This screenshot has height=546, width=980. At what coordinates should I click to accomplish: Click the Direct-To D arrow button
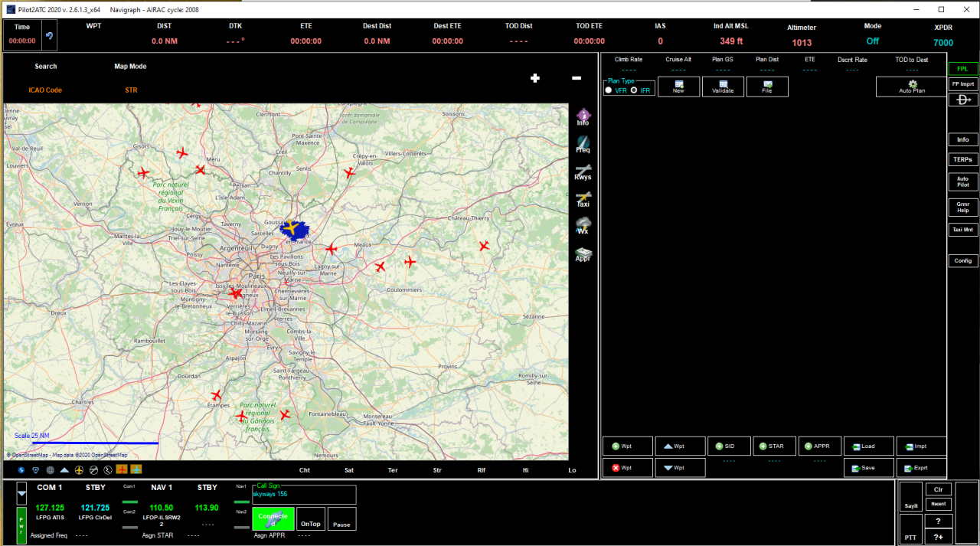click(x=963, y=100)
